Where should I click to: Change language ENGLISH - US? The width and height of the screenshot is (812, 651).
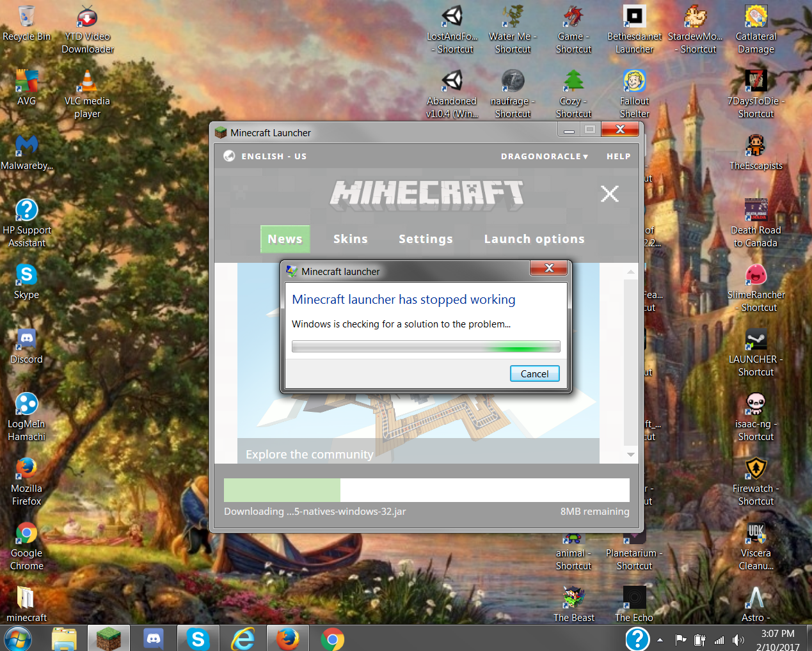tap(265, 156)
